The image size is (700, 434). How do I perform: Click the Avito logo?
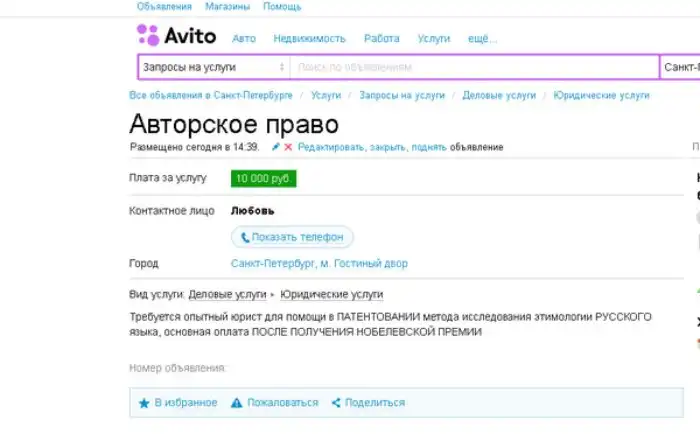click(x=176, y=37)
